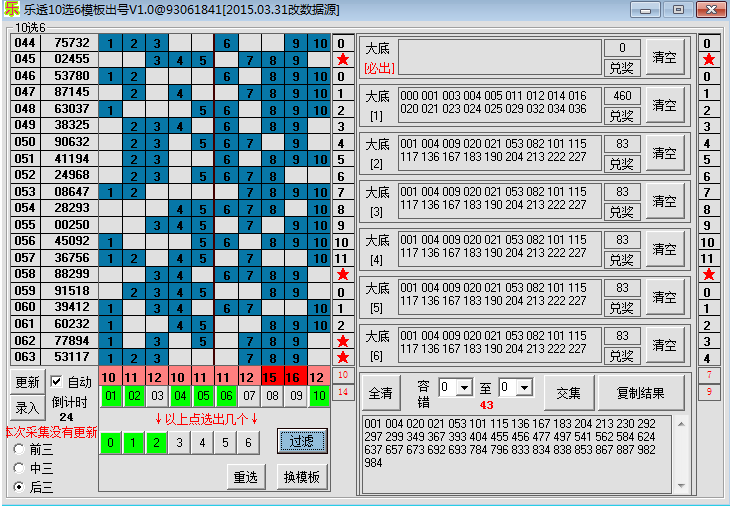Switch templates with 换模板 button
731x511 pixels.
click(x=303, y=477)
